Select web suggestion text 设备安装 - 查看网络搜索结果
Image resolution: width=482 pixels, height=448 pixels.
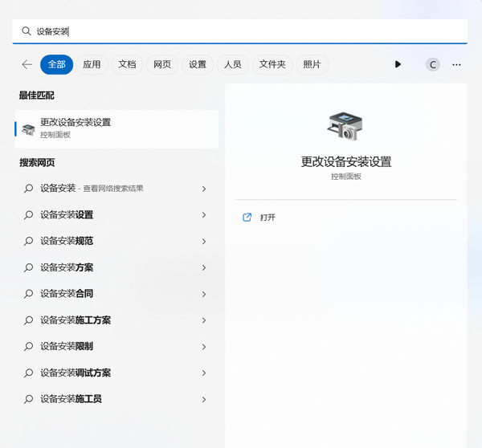92,188
